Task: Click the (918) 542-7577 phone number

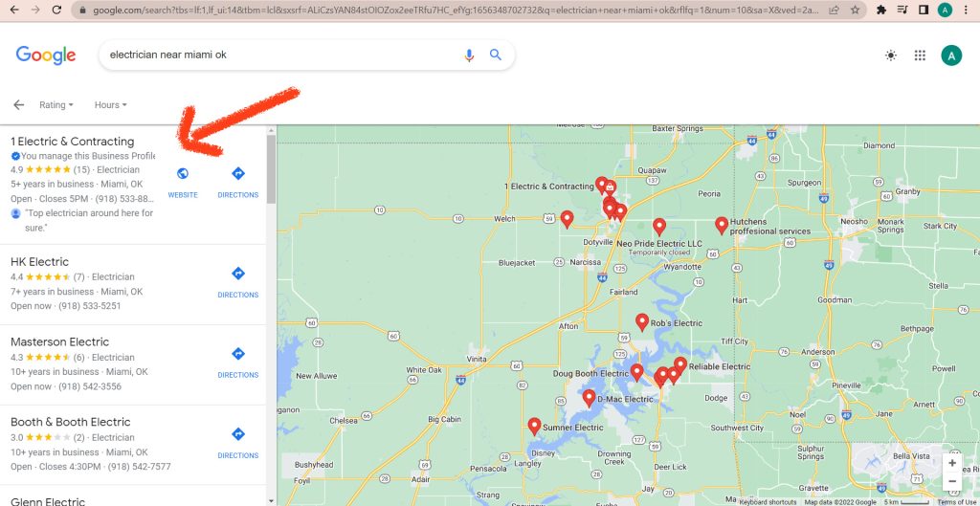Action: (140, 467)
